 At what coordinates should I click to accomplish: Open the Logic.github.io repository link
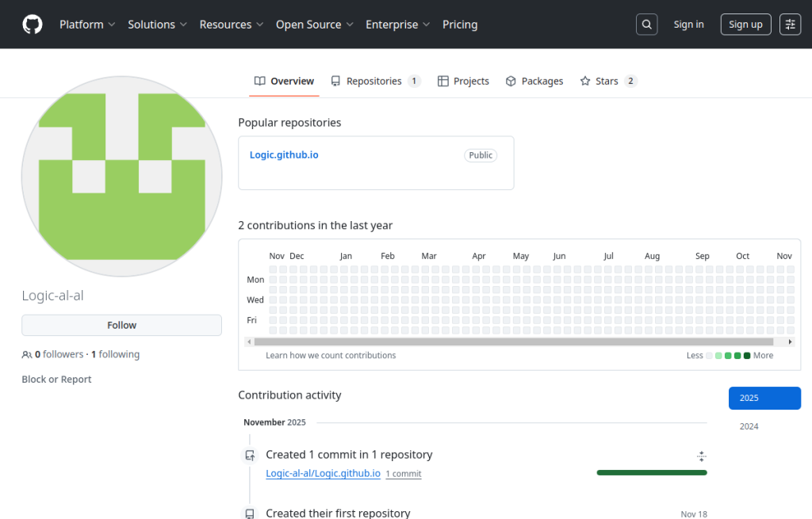click(x=284, y=155)
